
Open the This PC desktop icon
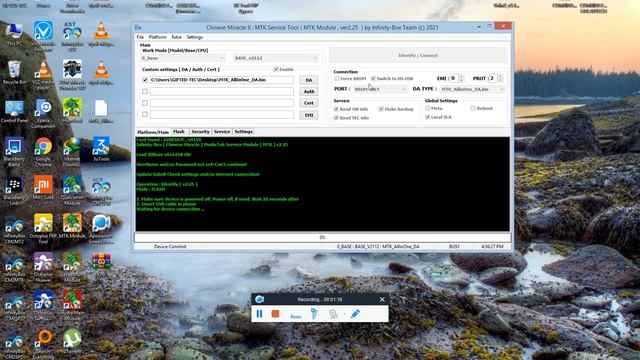click(x=14, y=34)
